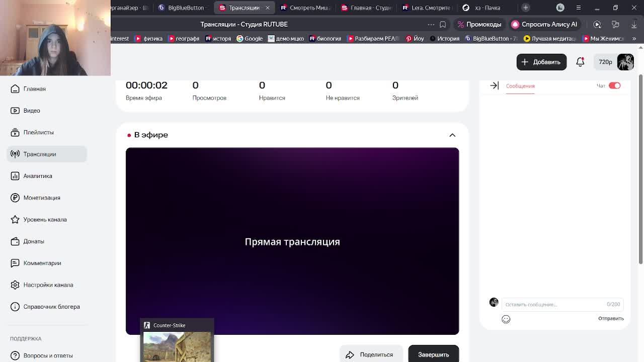Viewport: 644px width, 362px height.
Task: Open a new browser tab
Action: point(525,8)
